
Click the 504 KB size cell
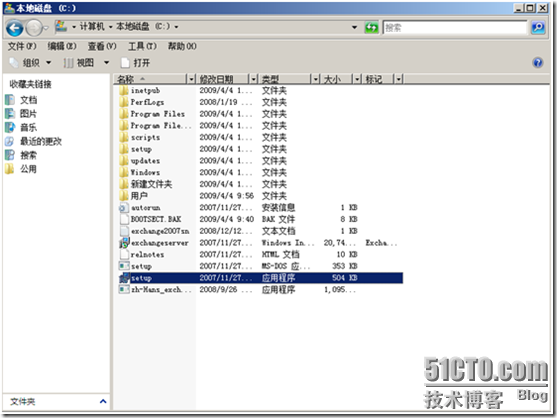coord(345,278)
